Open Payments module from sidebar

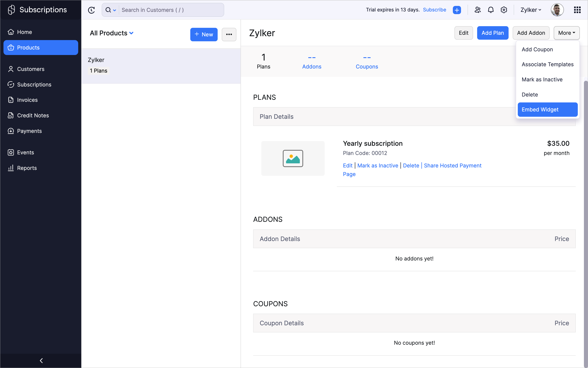tap(41, 131)
